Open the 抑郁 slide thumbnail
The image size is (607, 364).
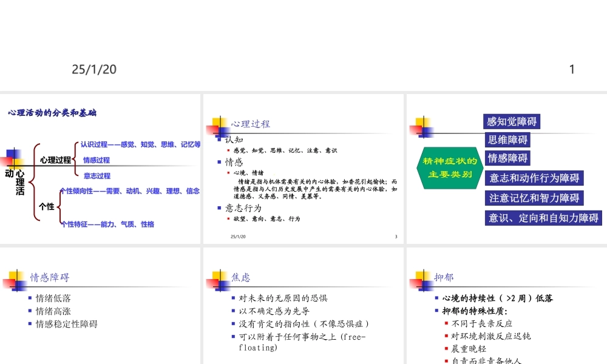[507, 306]
